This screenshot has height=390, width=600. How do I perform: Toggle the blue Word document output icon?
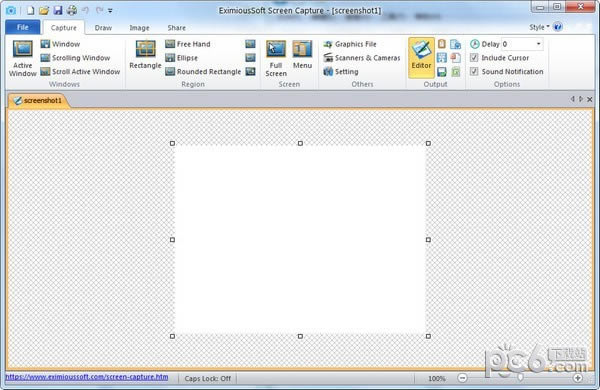pyautogui.click(x=455, y=44)
